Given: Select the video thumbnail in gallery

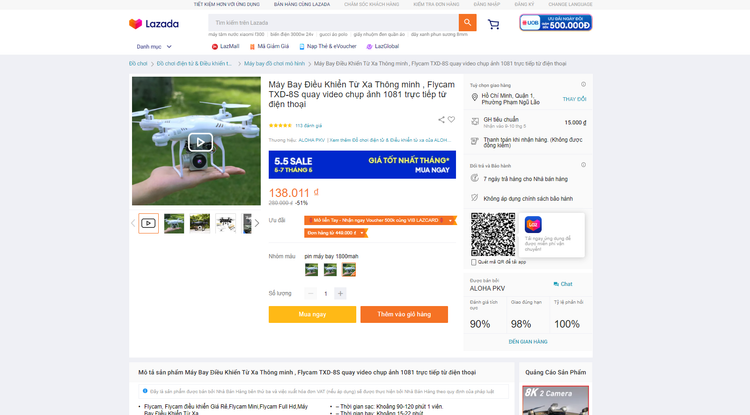Looking at the screenshot, I should 148,223.
